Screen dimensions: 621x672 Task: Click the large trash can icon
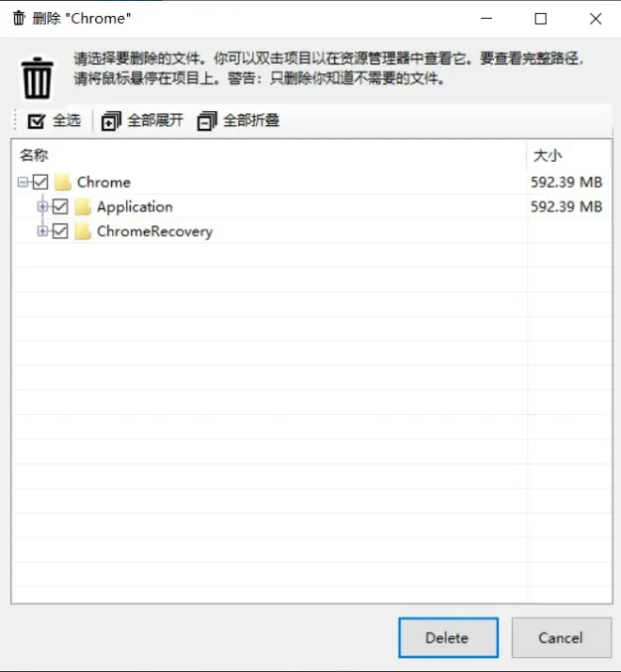38,78
